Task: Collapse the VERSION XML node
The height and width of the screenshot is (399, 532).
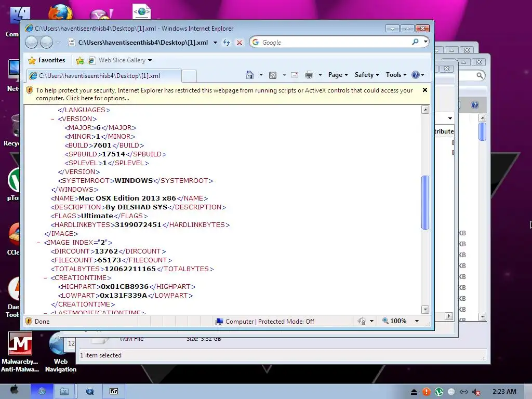Action: (x=52, y=119)
